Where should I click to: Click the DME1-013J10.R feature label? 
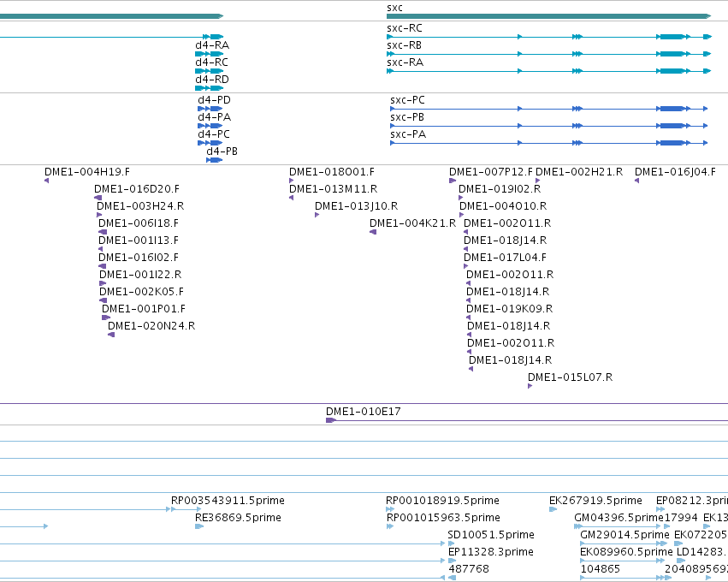tap(356, 207)
